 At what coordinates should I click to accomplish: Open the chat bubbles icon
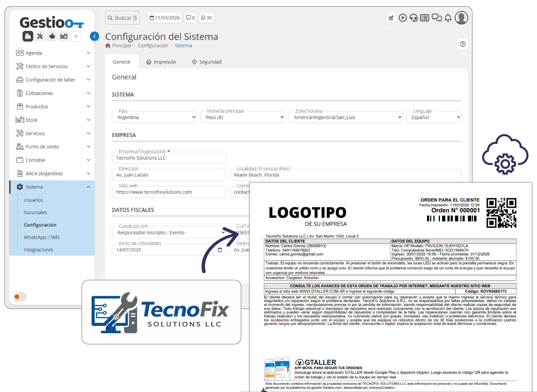pos(437,18)
